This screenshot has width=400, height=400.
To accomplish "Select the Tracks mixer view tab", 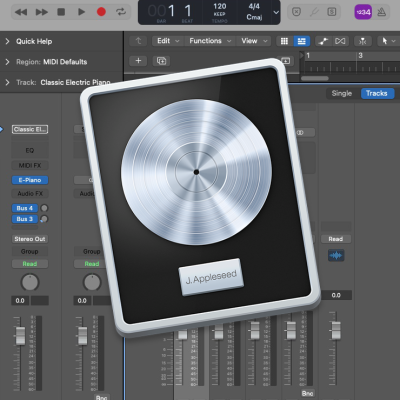I will click(377, 93).
